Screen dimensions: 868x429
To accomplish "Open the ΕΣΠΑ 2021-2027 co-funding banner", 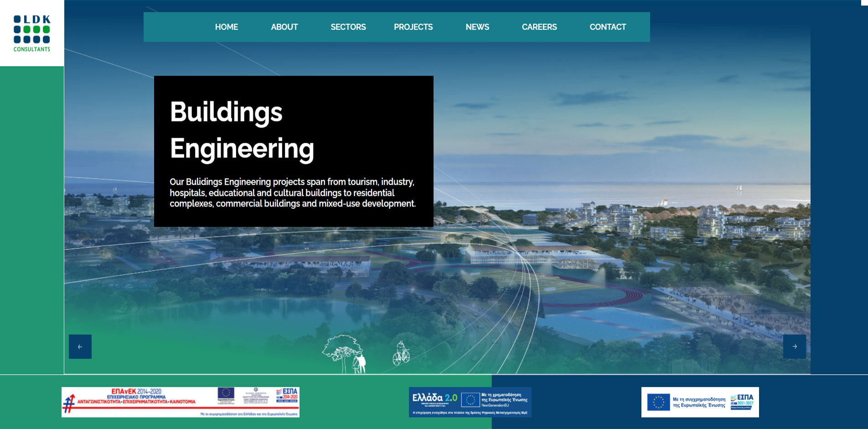I will tap(700, 402).
